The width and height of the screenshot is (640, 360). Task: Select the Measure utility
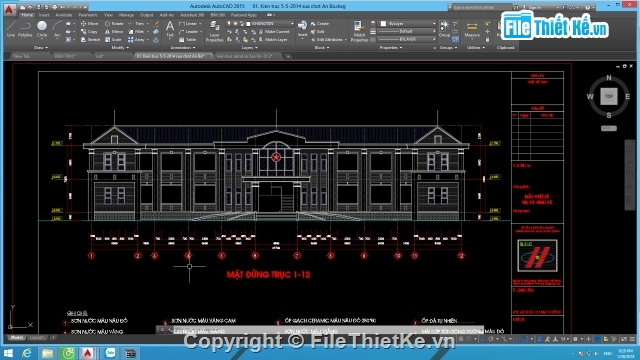tap(472, 30)
